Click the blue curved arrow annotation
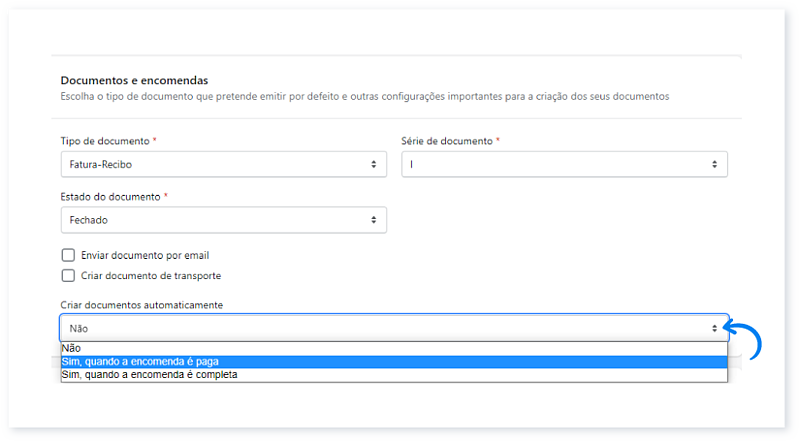 point(744,339)
